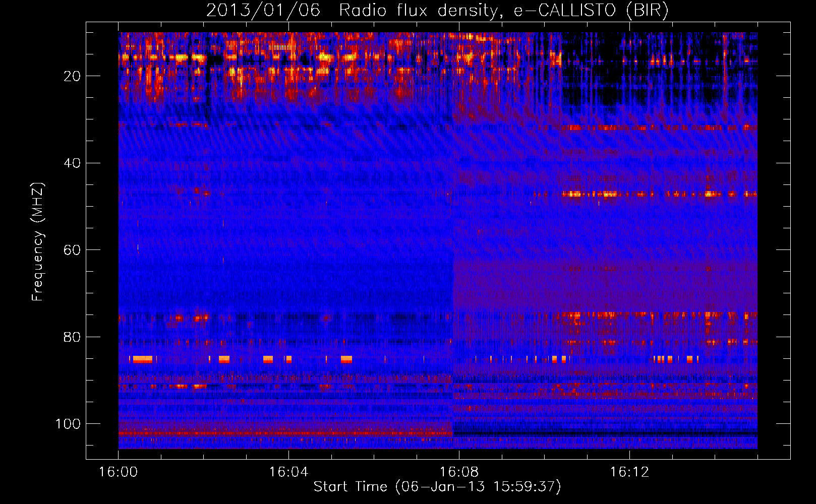
Task: Click the 'Frequency (MHZ)' y-axis label
Action: [38, 241]
